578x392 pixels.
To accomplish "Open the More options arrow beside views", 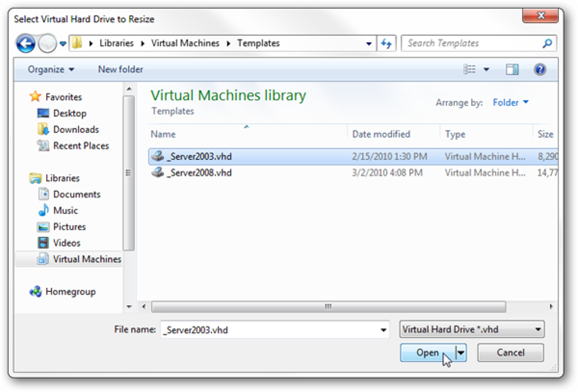I will pyautogui.click(x=487, y=69).
